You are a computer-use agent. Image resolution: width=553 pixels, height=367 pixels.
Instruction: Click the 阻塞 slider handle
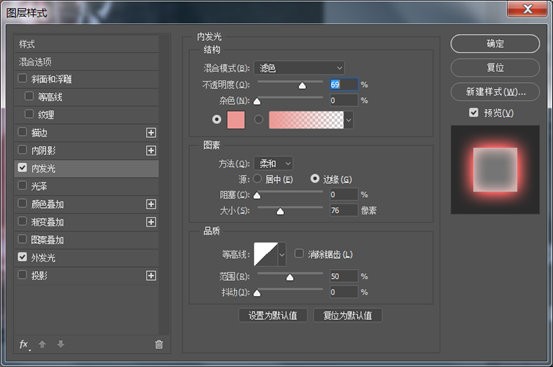point(257,195)
